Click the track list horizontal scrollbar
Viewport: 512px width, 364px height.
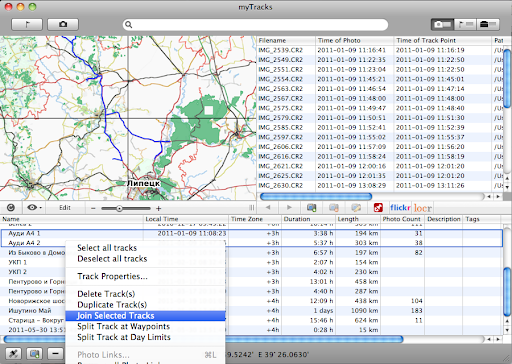tap(203, 339)
